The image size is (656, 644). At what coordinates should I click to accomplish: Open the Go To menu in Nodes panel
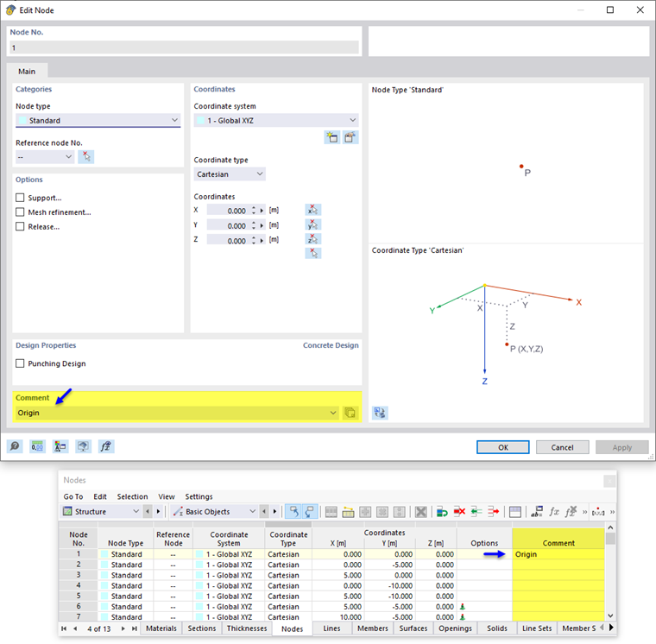click(73, 496)
